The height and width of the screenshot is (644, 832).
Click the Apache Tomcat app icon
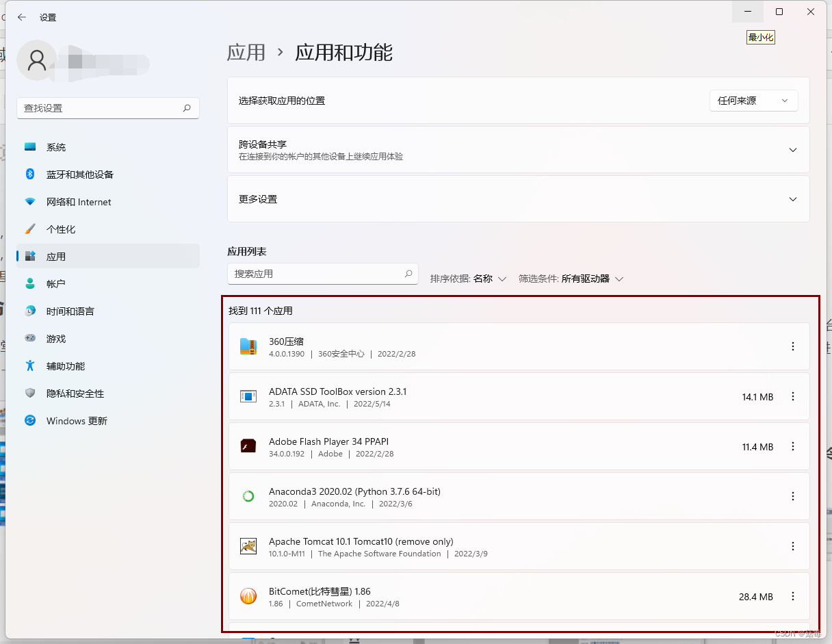click(248, 546)
